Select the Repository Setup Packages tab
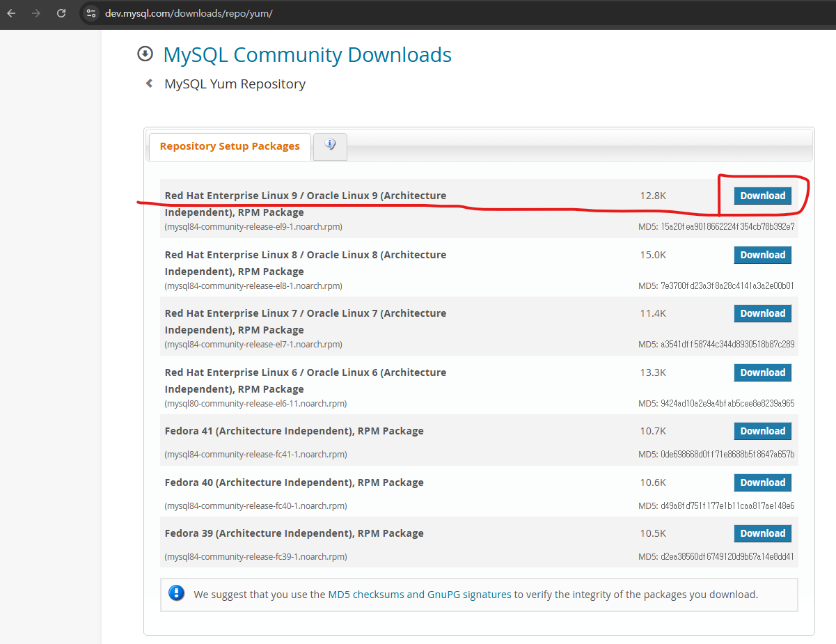This screenshot has width=836, height=644. click(x=230, y=146)
